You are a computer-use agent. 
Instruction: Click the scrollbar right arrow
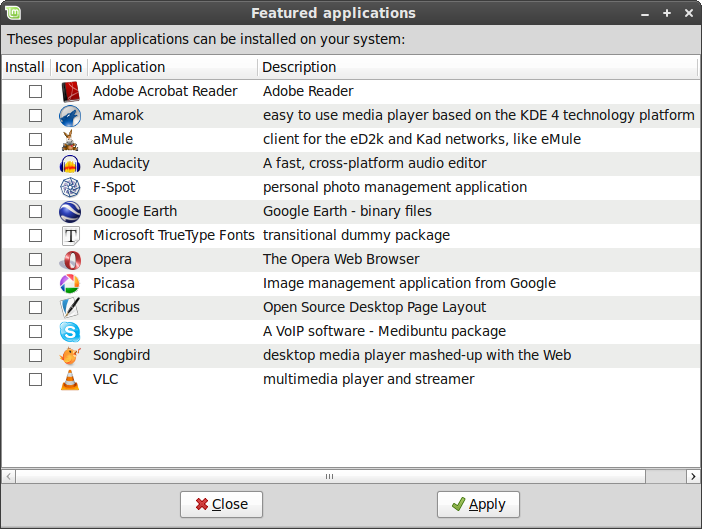pyautogui.click(x=693, y=477)
